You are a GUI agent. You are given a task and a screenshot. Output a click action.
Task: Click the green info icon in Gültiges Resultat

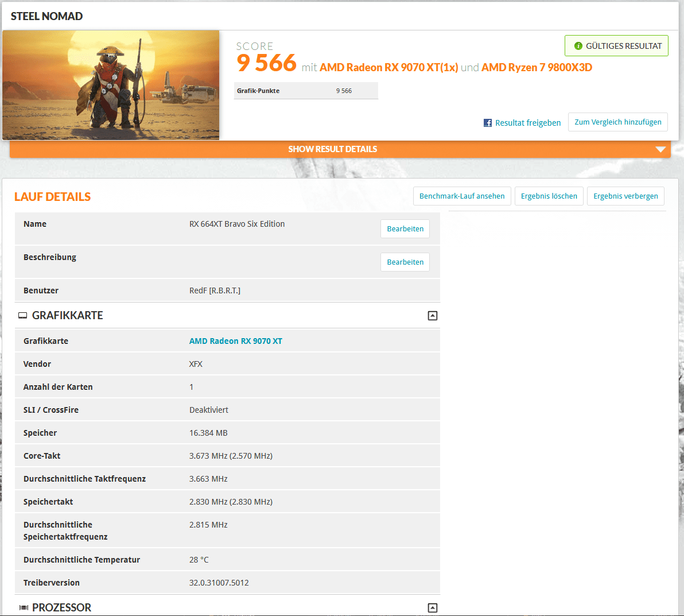578,46
